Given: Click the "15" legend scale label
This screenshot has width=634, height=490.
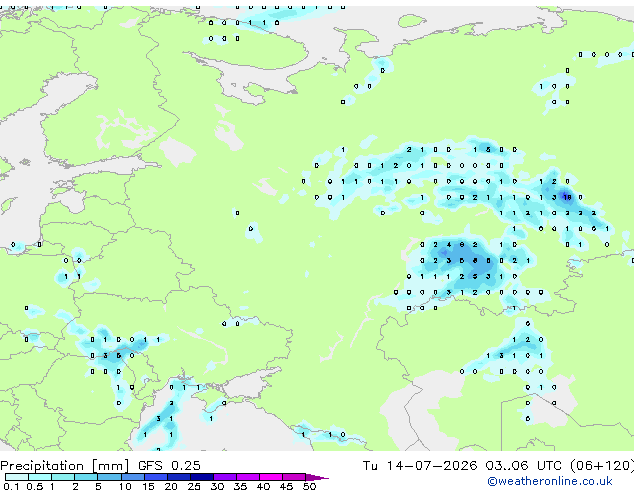Looking at the screenshot, I should coord(148,486).
